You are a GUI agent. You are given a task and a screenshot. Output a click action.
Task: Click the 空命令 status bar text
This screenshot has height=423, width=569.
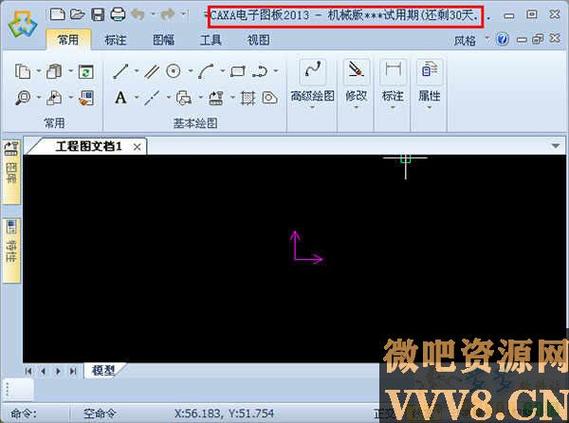coord(99,413)
